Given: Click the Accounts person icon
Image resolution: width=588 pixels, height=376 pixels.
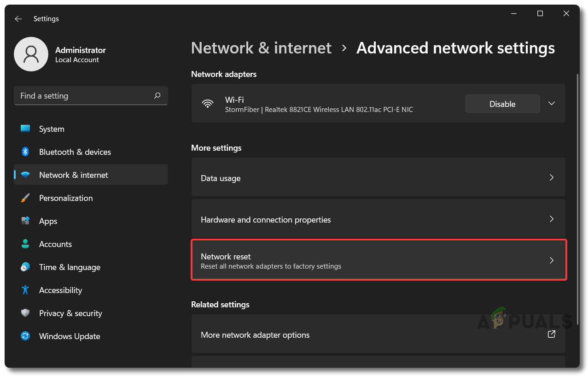Looking at the screenshot, I should coord(25,244).
